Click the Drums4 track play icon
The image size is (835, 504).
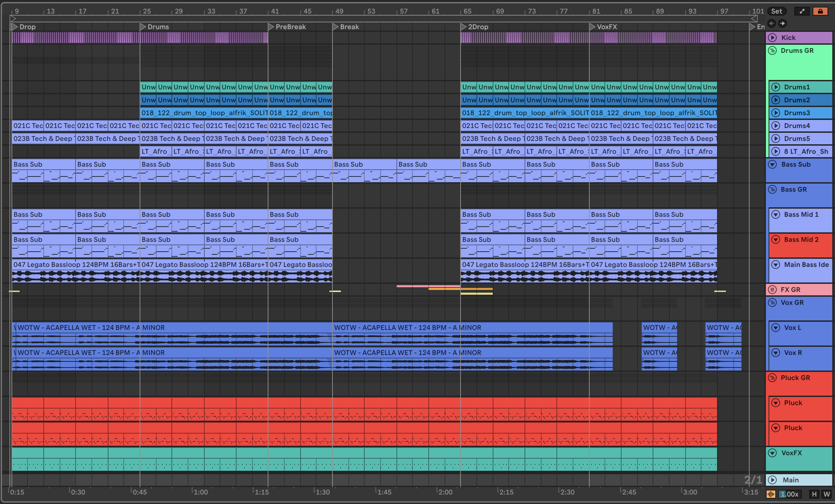coord(775,126)
